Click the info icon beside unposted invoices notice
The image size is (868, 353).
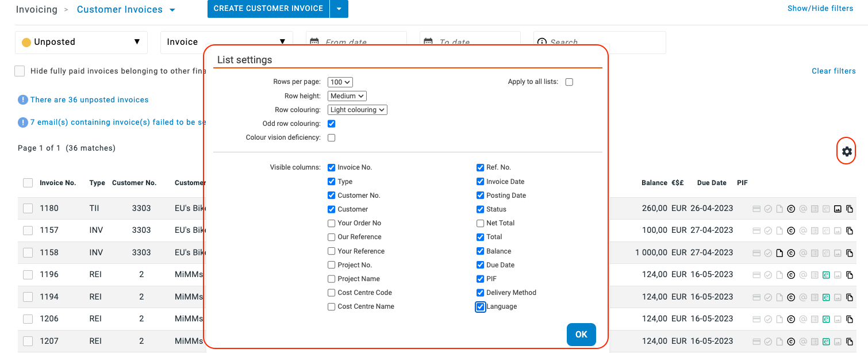[23, 100]
